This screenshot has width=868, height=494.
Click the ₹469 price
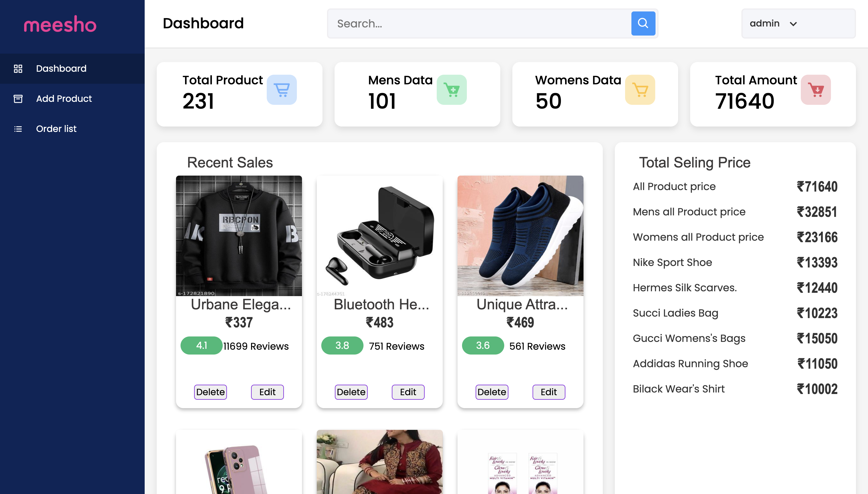pyautogui.click(x=520, y=322)
